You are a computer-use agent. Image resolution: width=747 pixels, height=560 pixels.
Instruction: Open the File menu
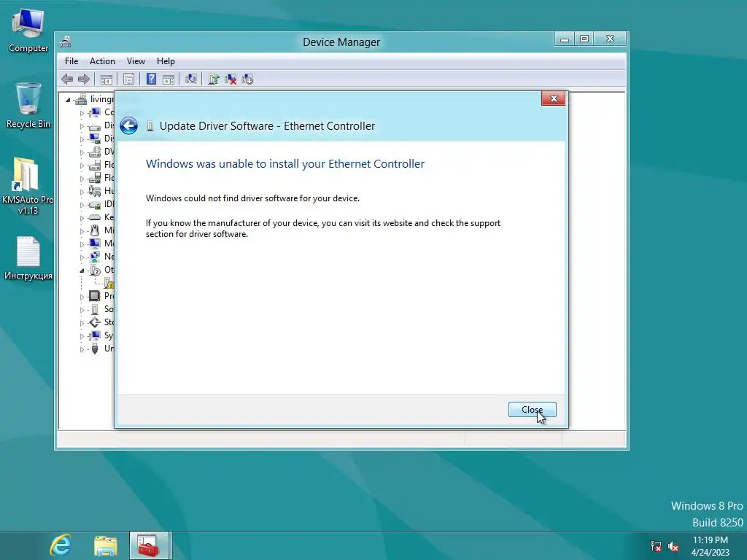click(71, 61)
